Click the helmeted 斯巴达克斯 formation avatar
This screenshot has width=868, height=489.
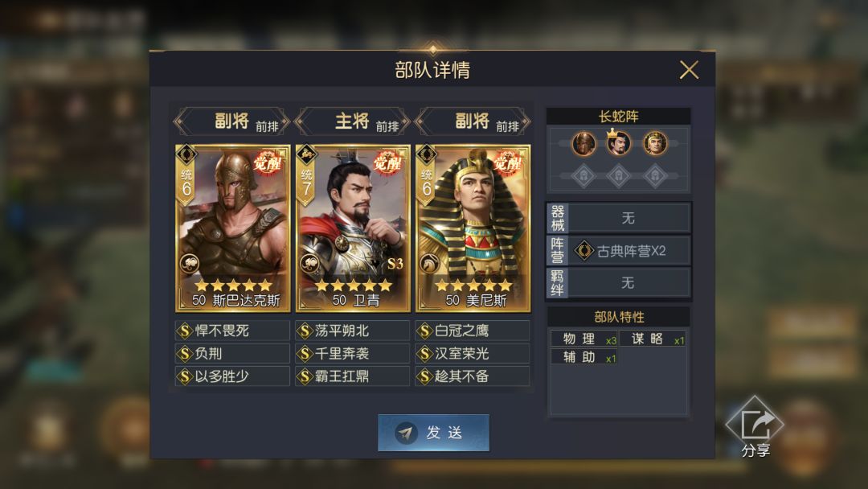583,144
